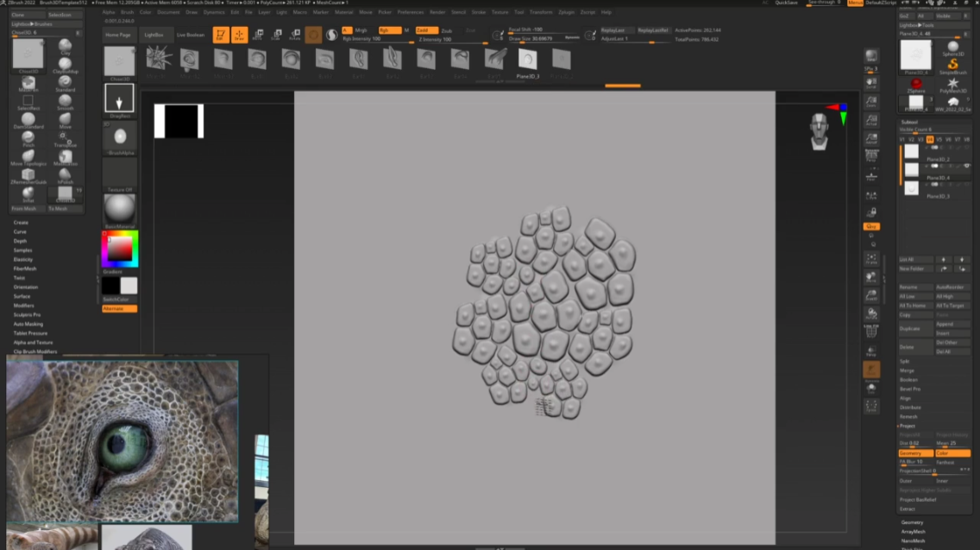
Task: Open the Brush menu
Action: click(127, 12)
